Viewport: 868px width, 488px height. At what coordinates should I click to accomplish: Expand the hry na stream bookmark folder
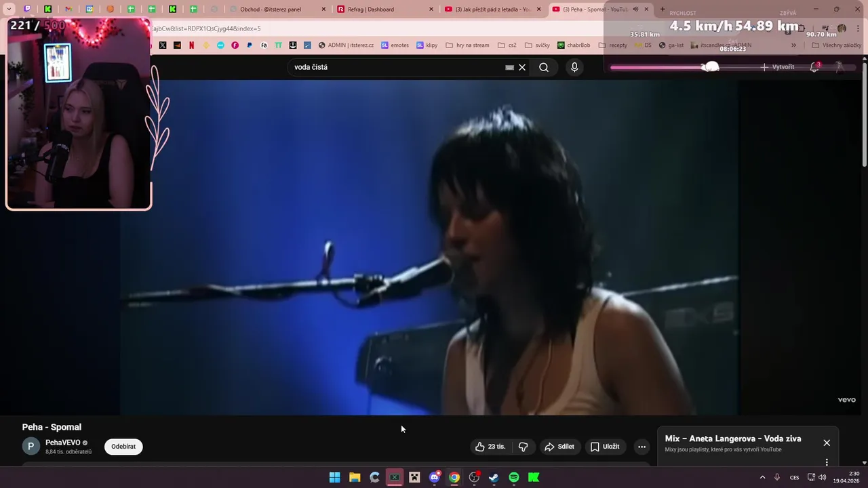(x=467, y=45)
